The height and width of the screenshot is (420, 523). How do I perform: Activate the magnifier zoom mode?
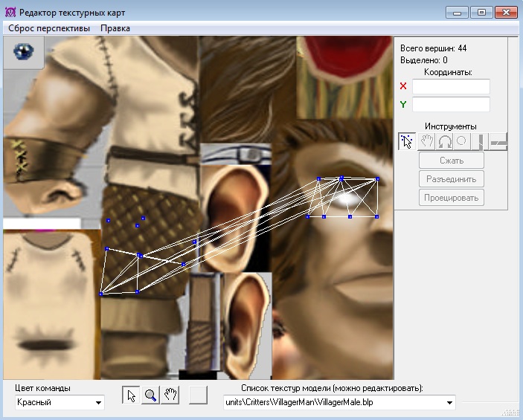(x=150, y=395)
